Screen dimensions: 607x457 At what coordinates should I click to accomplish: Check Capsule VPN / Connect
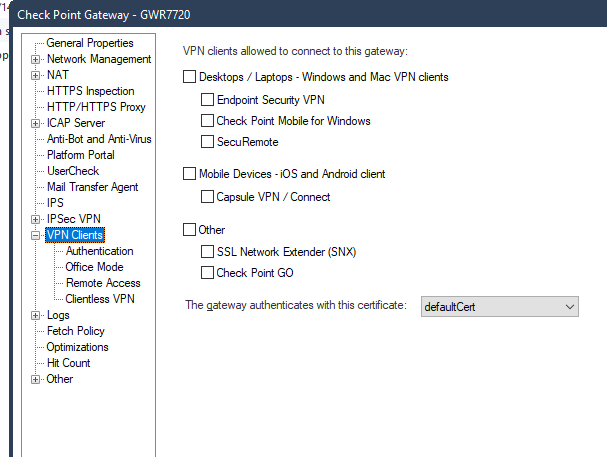pyautogui.click(x=207, y=197)
